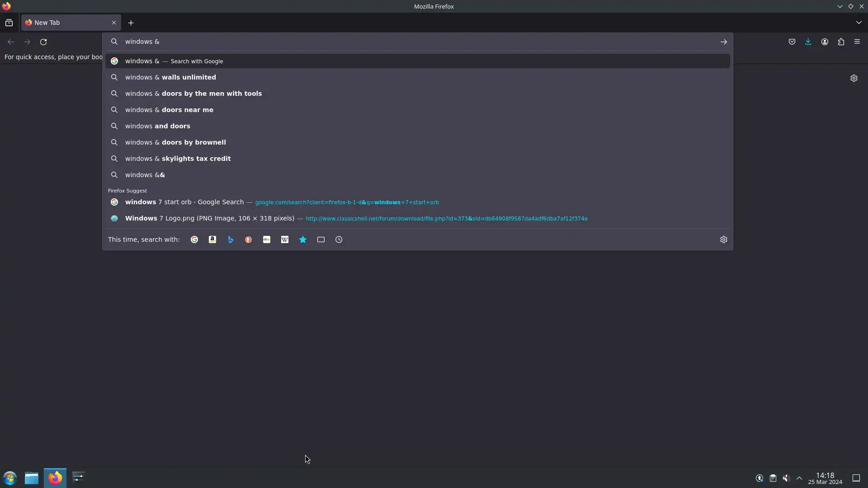Click the Go arrow in address bar
The image size is (868, 488).
tap(723, 42)
